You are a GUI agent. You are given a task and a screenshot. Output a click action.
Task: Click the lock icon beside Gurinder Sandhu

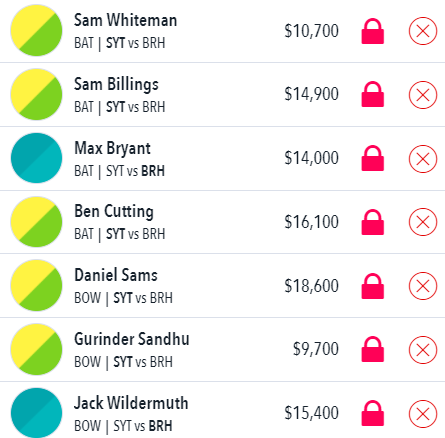click(373, 349)
